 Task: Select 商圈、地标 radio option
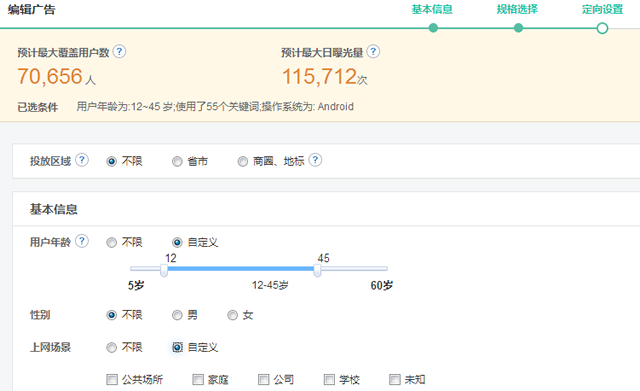click(243, 162)
